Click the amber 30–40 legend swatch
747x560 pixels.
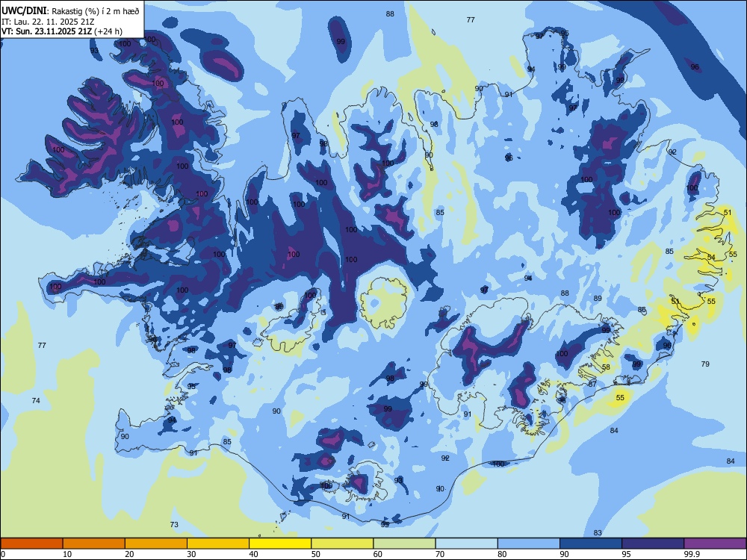[x=218, y=544]
